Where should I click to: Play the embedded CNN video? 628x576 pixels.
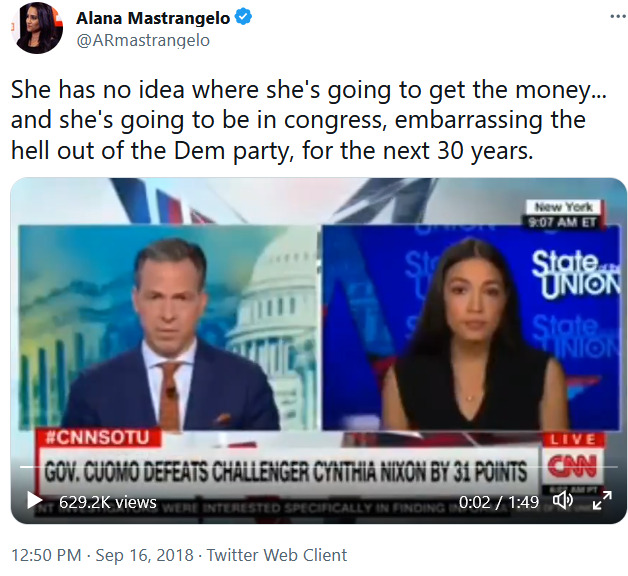pos(34,501)
